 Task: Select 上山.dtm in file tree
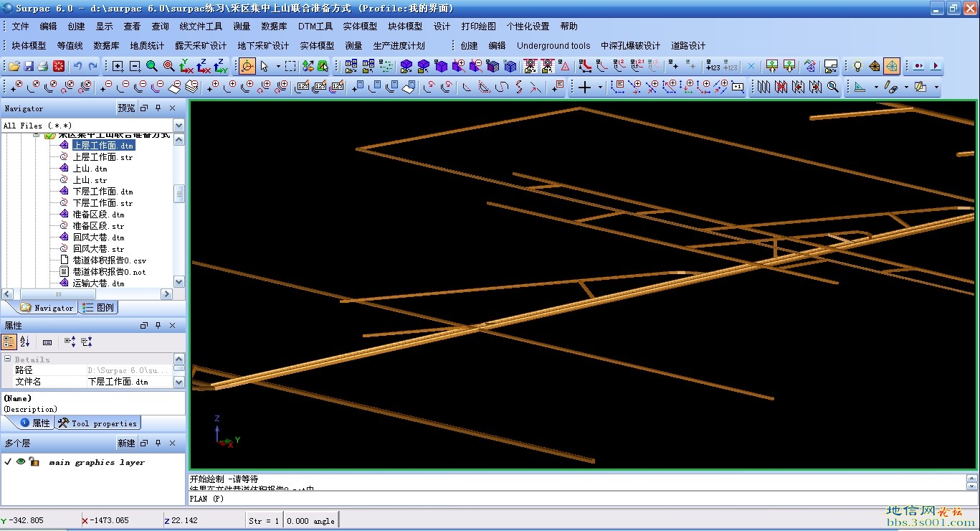[90, 168]
